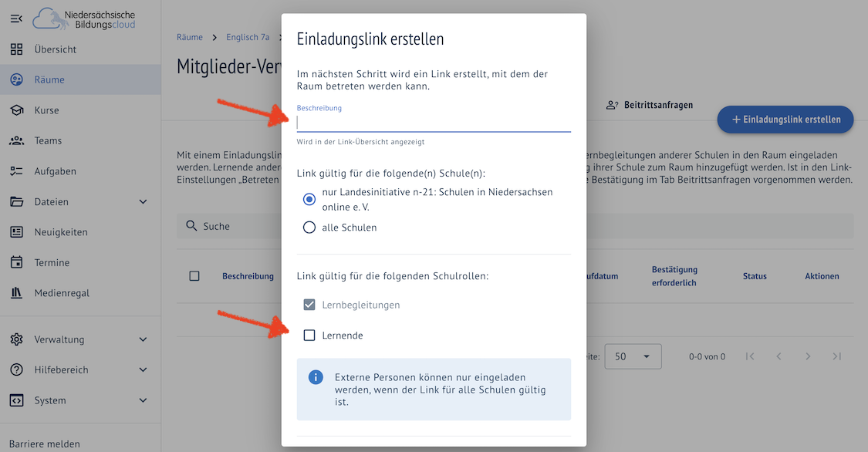Collapse the sidebar with the menu toggle icon

[x=16, y=19]
